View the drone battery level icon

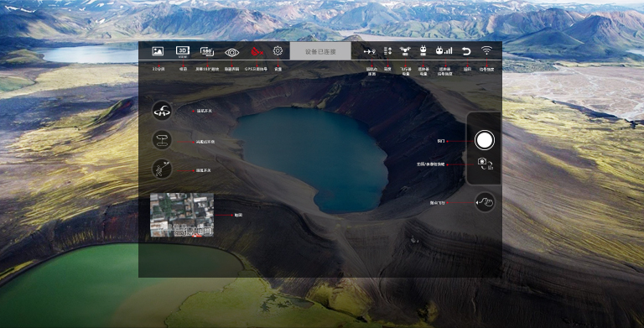click(x=405, y=51)
